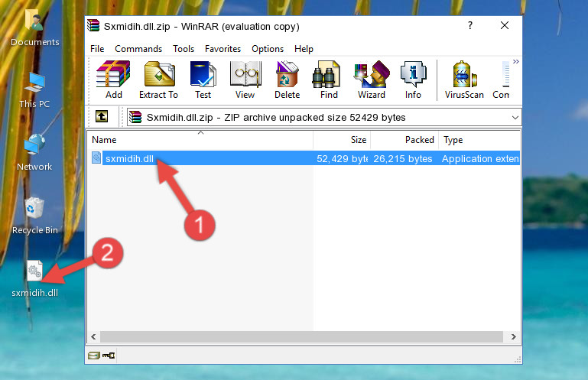The width and height of the screenshot is (588, 380).
Task: Sort by the Packed column header
Action: pos(404,140)
